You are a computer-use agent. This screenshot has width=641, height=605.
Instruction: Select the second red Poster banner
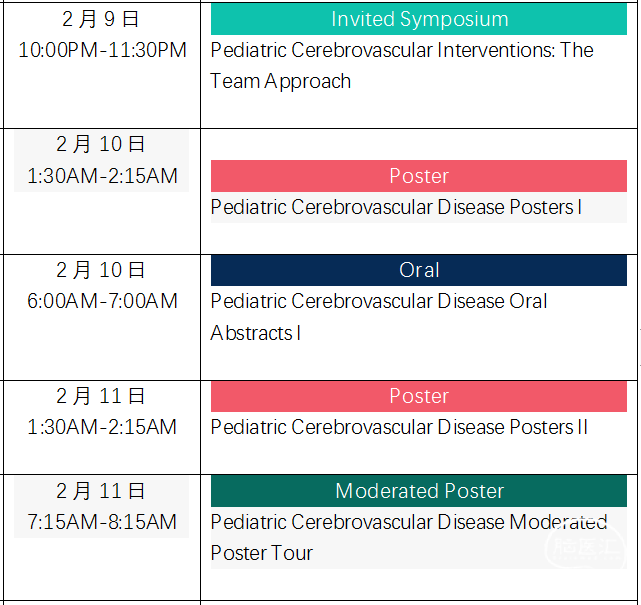point(419,396)
